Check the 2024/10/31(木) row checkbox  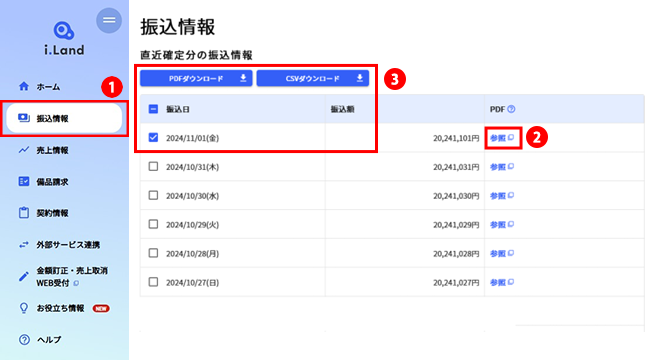pyautogui.click(x=153, y=166)
